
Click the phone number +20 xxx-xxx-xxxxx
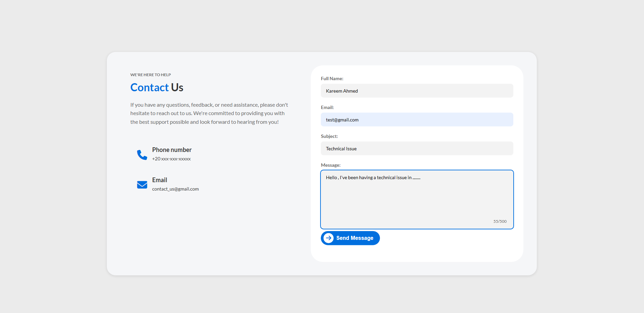(171, 159)
